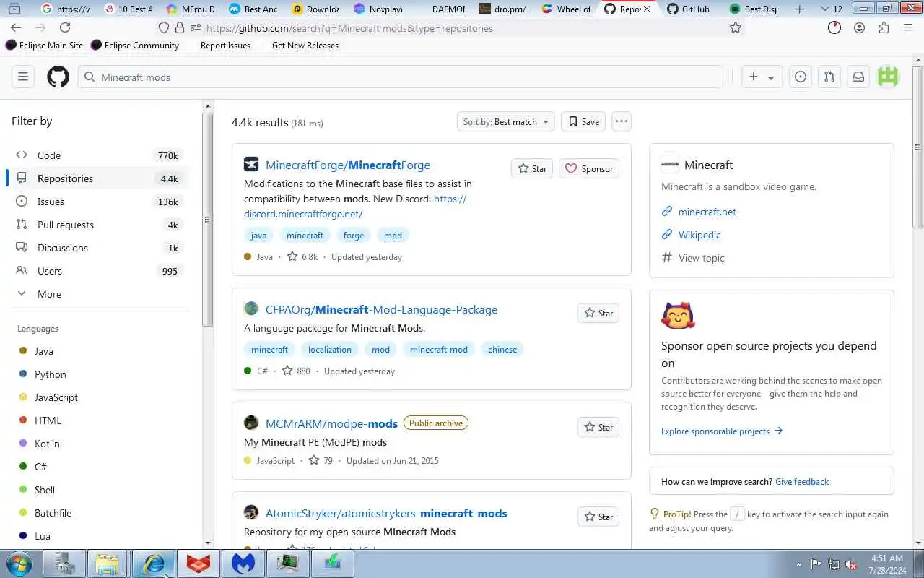Sponsor the MinecraftForge repository

point(589,168)
